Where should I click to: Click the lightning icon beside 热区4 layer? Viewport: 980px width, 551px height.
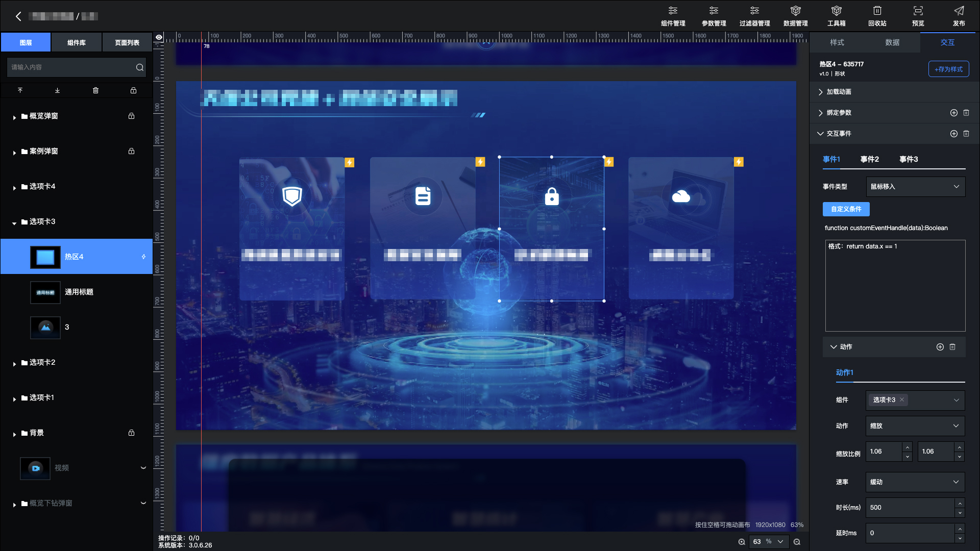143,257
